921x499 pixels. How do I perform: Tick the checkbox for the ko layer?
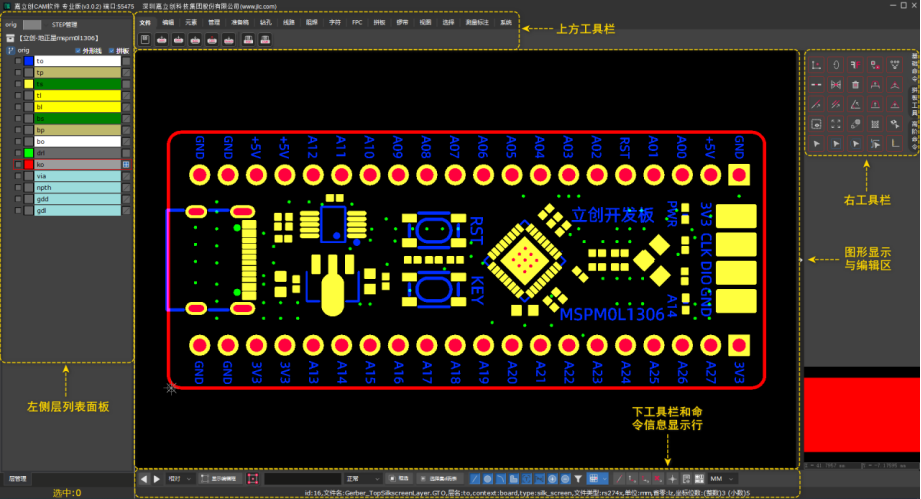tap(18, 164)
